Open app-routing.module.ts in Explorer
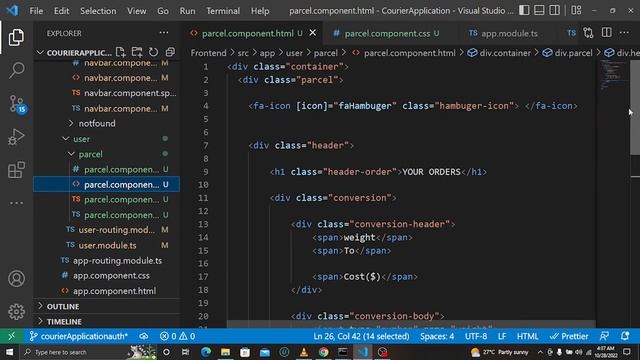The width and height of the screenshot is (640, 360). [117, 260]
